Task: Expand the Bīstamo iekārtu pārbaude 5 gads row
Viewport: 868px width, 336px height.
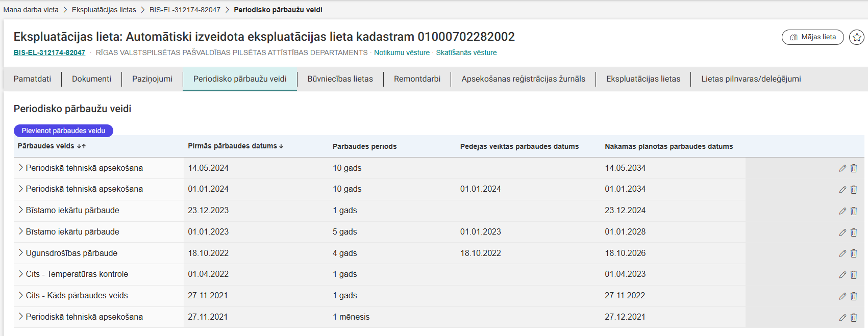Action: coord(21,231)
